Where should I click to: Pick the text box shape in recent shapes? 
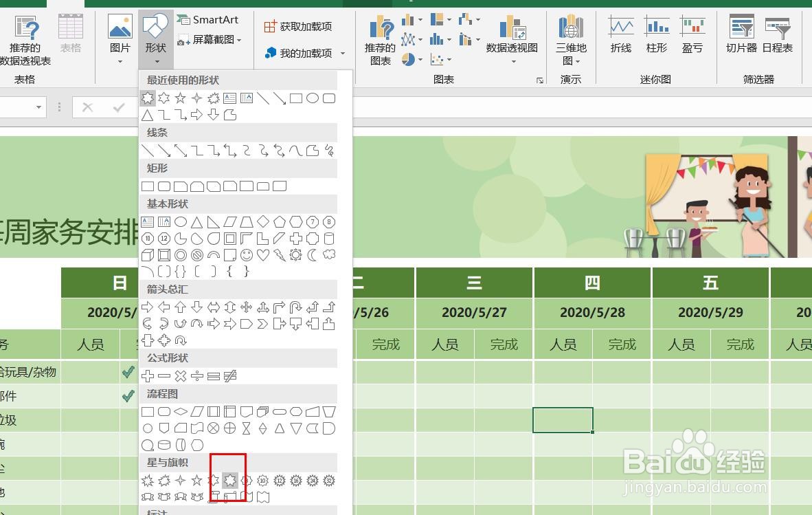point(230,98)
